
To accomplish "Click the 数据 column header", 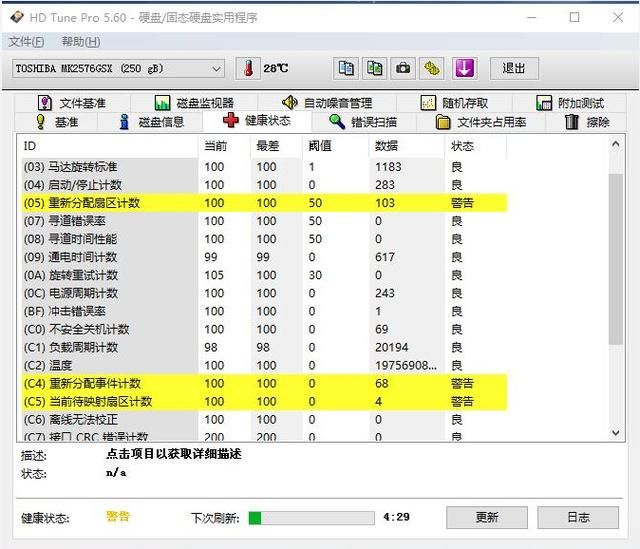I will [407, 146].
